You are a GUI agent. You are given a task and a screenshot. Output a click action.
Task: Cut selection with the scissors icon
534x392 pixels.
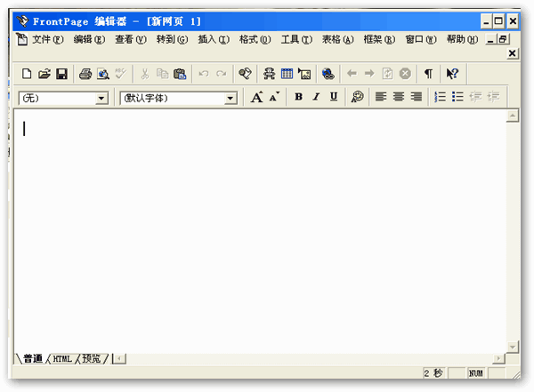coord(145,74)
